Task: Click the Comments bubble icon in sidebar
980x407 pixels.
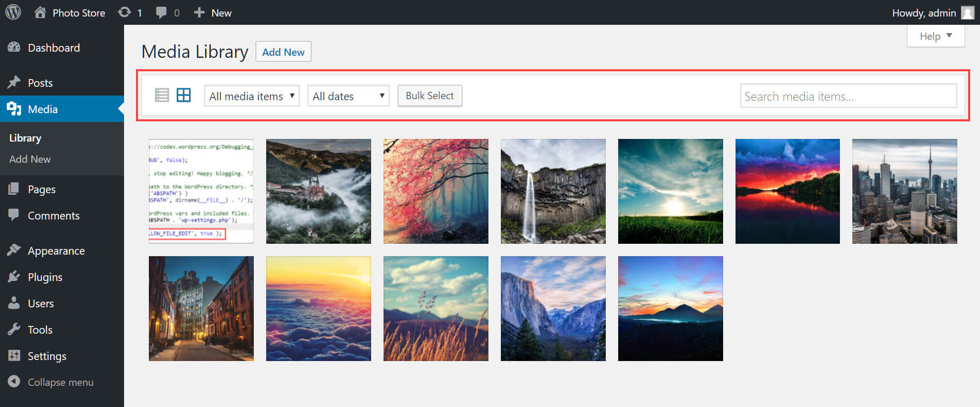Action: (x=14, y=214)
